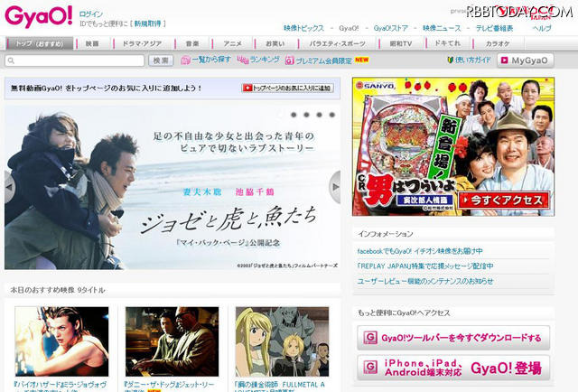This screenshot has height=392, width=578.
Task: Select the トップ(おすすめ) tab
Action: click(x=40, y=43)
